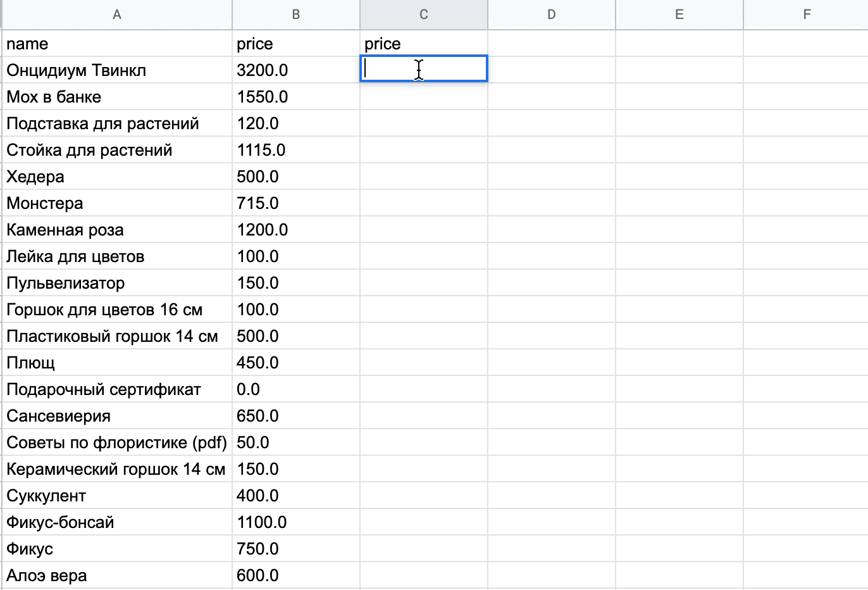The image size is (868, 590).
Task: Select the price cell showing 3200.0
Action: pyautogui.click(x=295, y=70)
